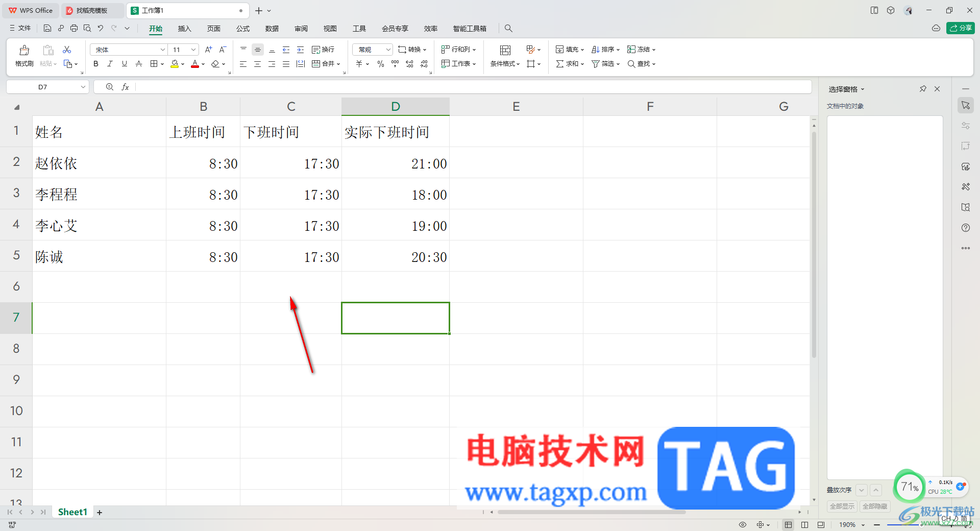
Task: Click the Format Painter (格式刷) icon
Action: 24,50
